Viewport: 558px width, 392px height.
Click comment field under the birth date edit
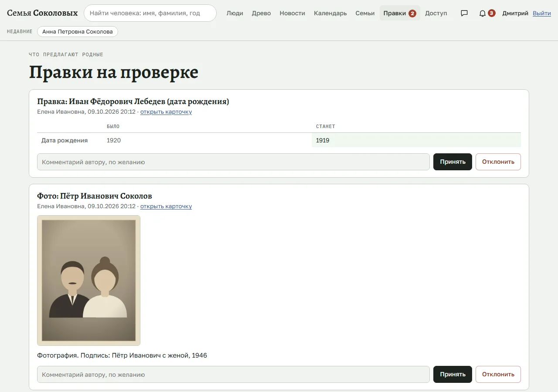pos(233,162)
